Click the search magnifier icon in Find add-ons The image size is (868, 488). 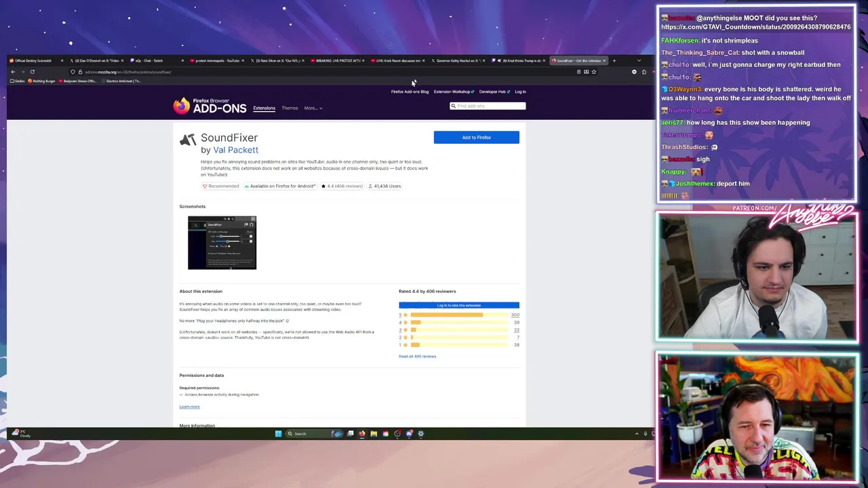click(x=453, y=106)
